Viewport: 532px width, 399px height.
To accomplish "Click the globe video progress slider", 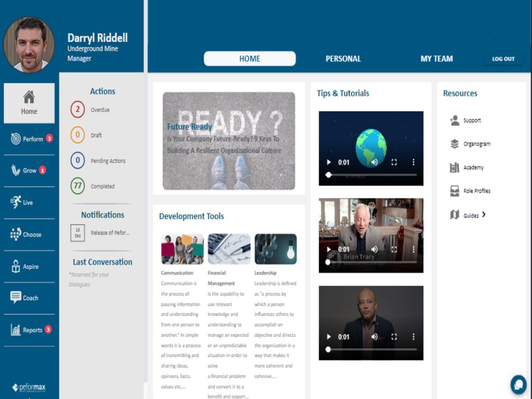I will point(372,175).
